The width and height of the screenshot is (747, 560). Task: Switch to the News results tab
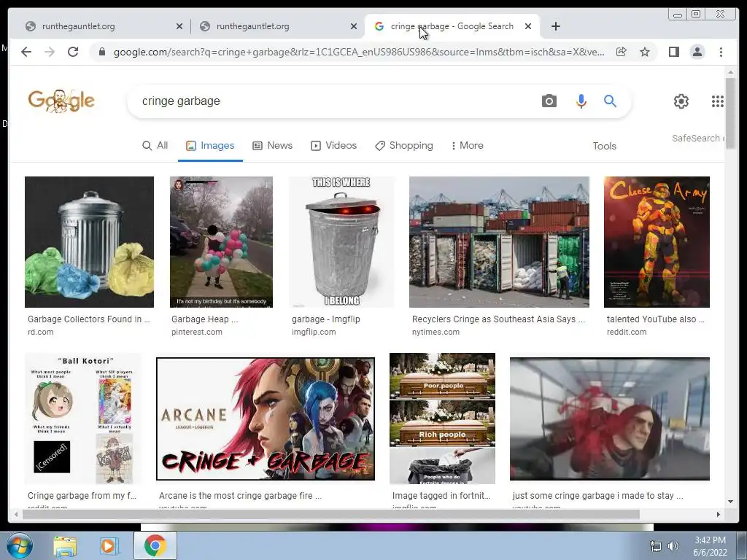[x=273, y=146]
